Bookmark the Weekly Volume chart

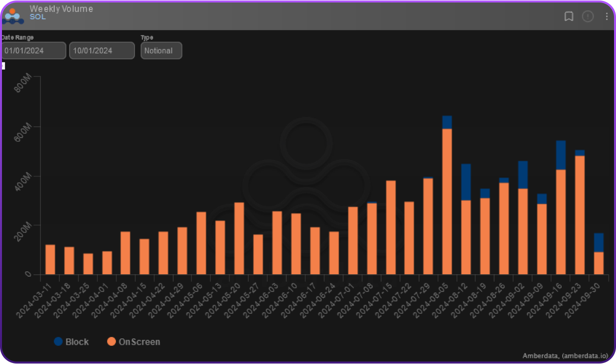click(569, 16)
